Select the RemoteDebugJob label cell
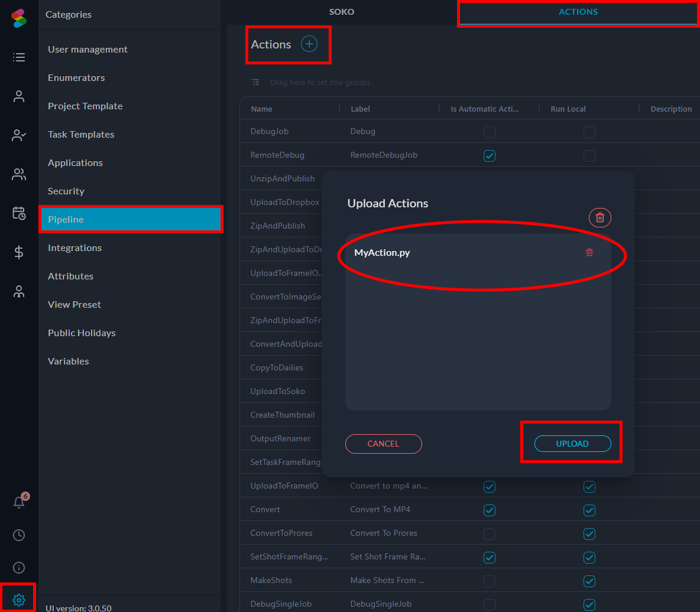The image size is (700, 612). coord(384,155)
